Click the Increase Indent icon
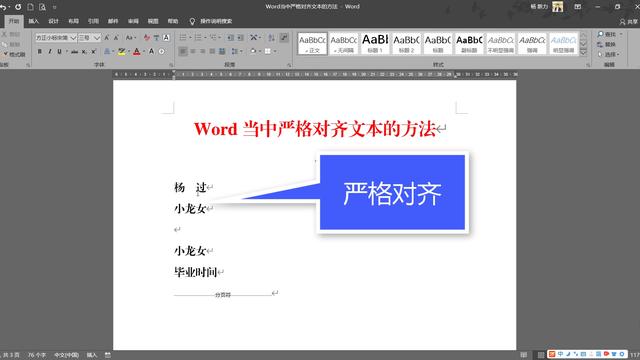The width and height of the screenshot is (640, 360). [x=240, y=38]
